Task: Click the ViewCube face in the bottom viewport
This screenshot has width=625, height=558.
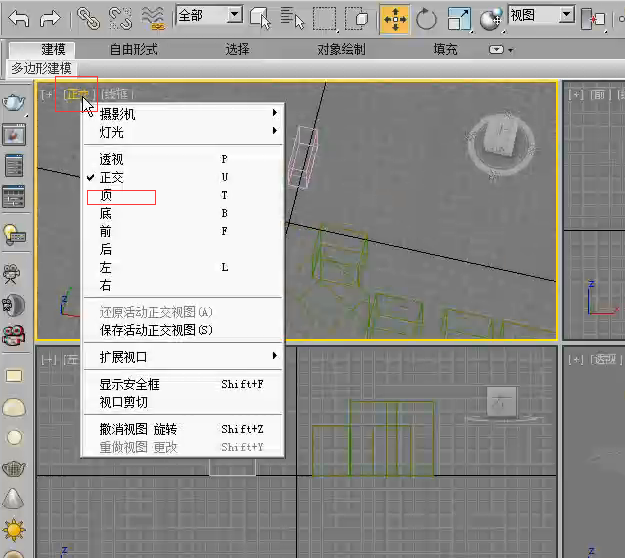Action: [501, 402]
